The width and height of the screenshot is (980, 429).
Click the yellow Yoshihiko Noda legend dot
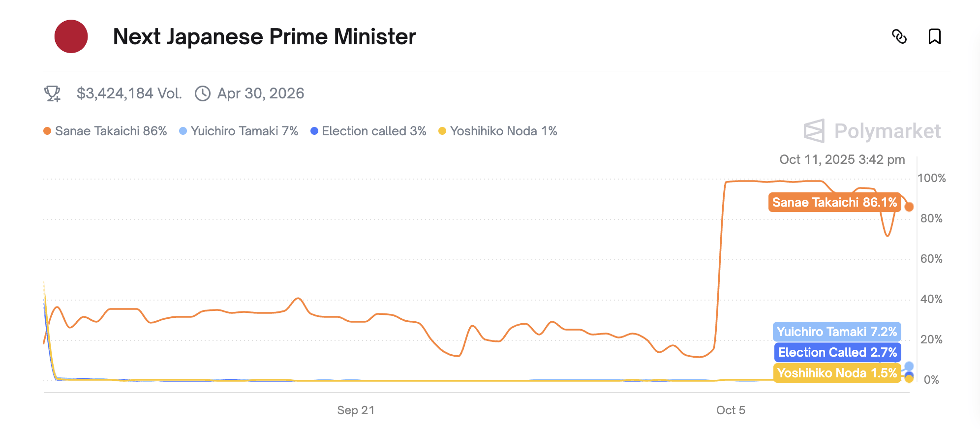click(x=442, y=131)
